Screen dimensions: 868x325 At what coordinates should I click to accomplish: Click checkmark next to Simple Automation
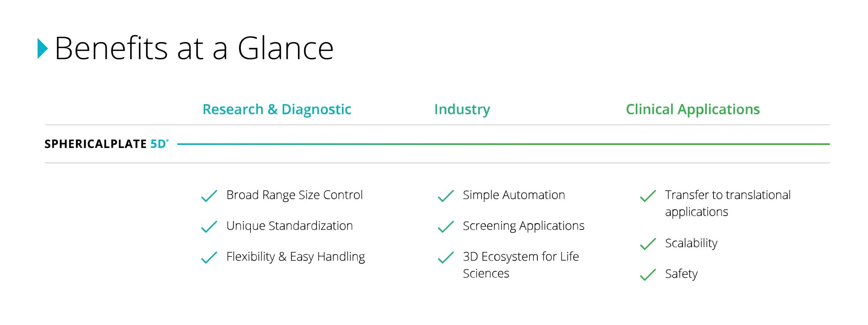446,196
